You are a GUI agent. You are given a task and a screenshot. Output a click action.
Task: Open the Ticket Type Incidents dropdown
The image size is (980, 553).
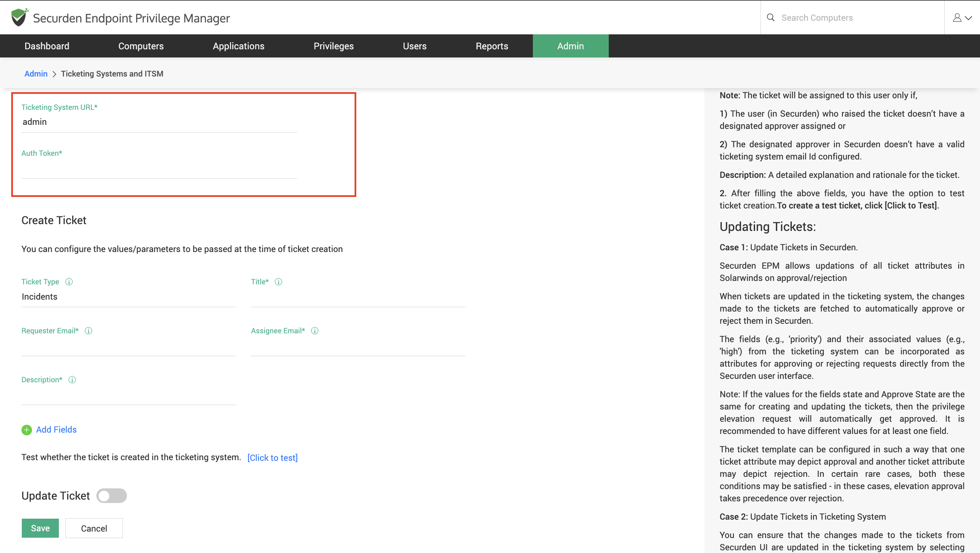point(128,297)
